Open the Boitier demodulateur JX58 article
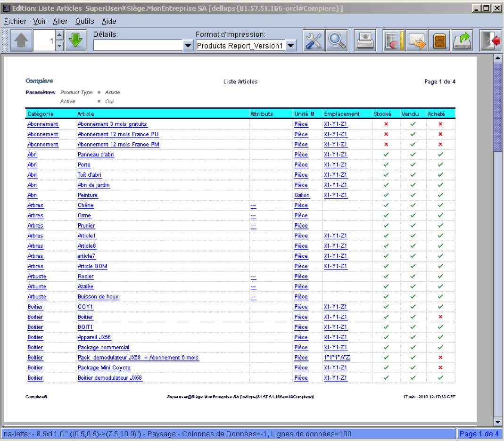The height and width of the screenshot is (441, 504). pos(109,378)
